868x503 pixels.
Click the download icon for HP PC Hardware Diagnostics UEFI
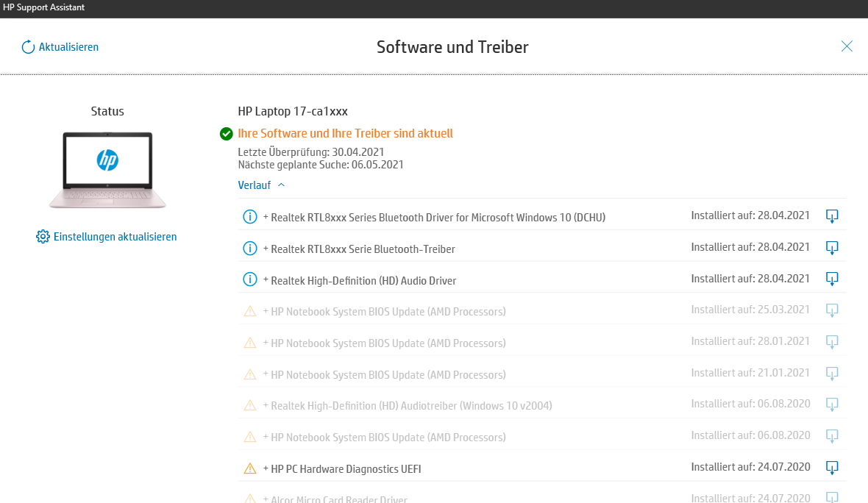point(832,467)
